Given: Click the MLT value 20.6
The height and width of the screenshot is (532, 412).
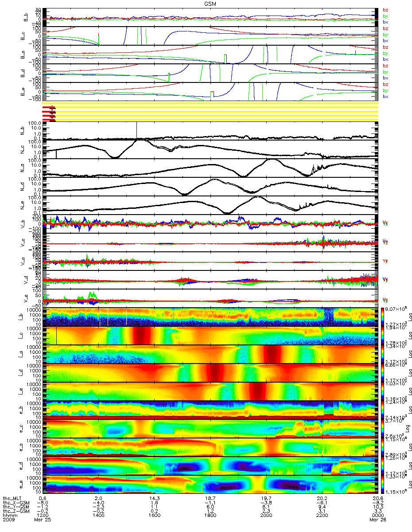Looking at the screenshot, I should 377,498.
